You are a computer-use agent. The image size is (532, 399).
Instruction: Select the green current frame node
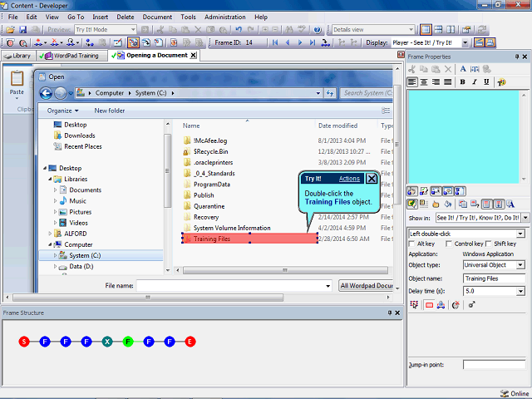[128, 342]
